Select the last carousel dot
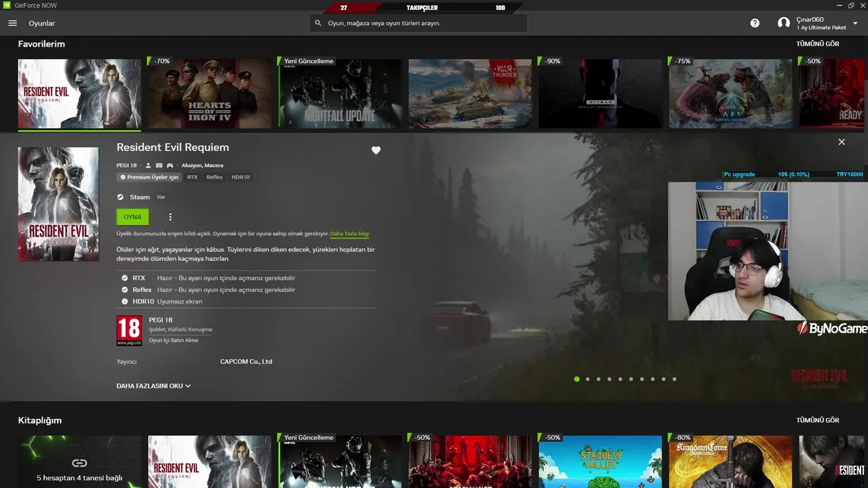Screen dimensions: 868x488 [675, 379]
